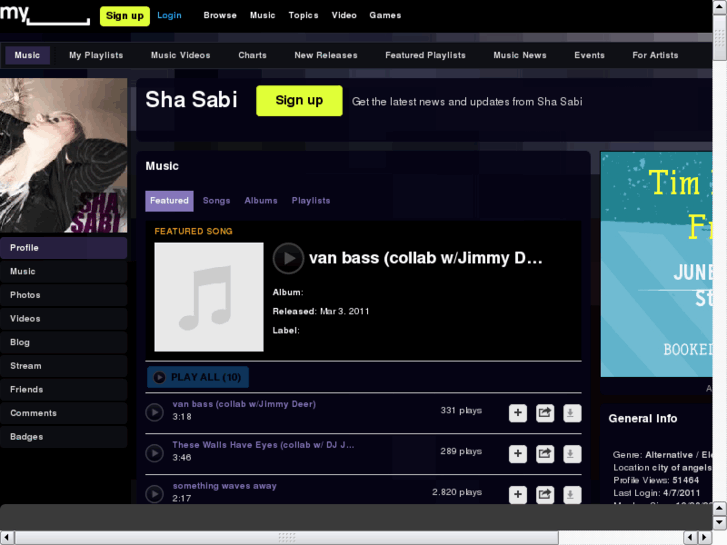Image resolution: width=727 pixels, height=545 pixels.
Task: Share something waves away track
Action: click(545, 494)
